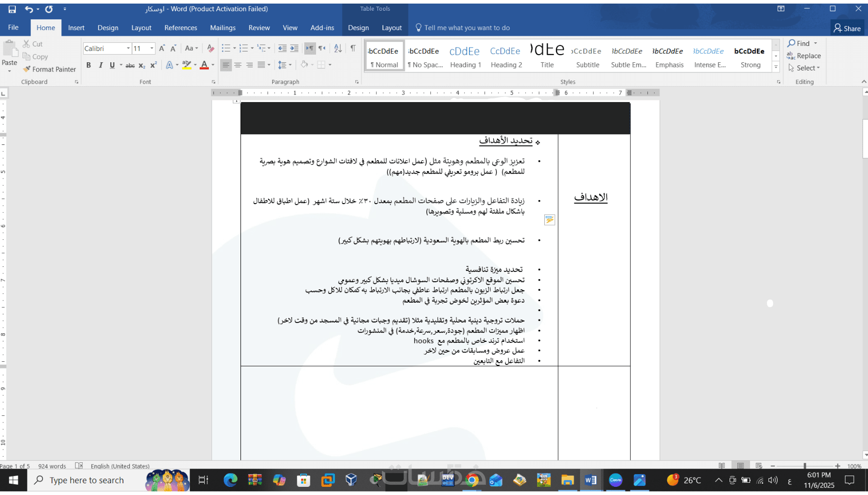
Task: Set left-to-right text direction
Action: tap(310, 48)
